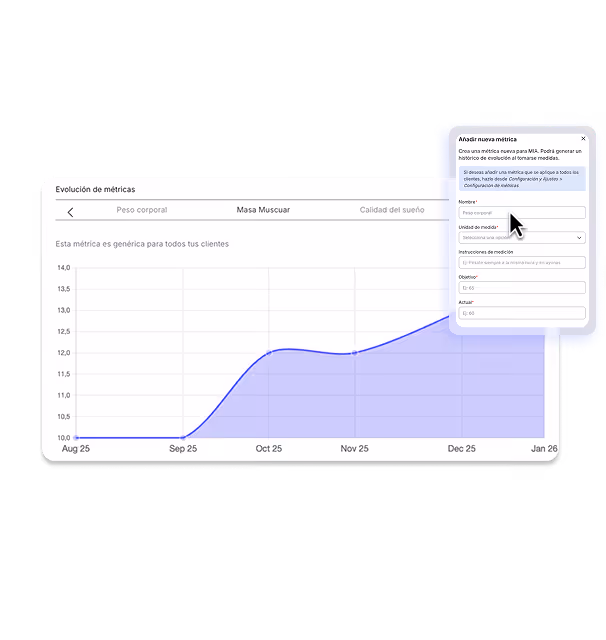Select the Aug 25 data point on chart
606x640 pixels.
76,438
